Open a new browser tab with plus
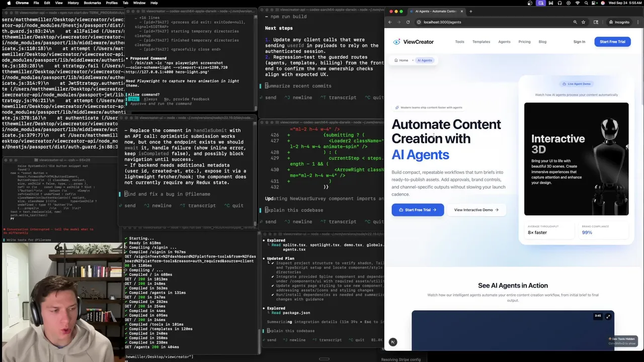The width and height of the screenshot is (644, 362). click(471, 11)
